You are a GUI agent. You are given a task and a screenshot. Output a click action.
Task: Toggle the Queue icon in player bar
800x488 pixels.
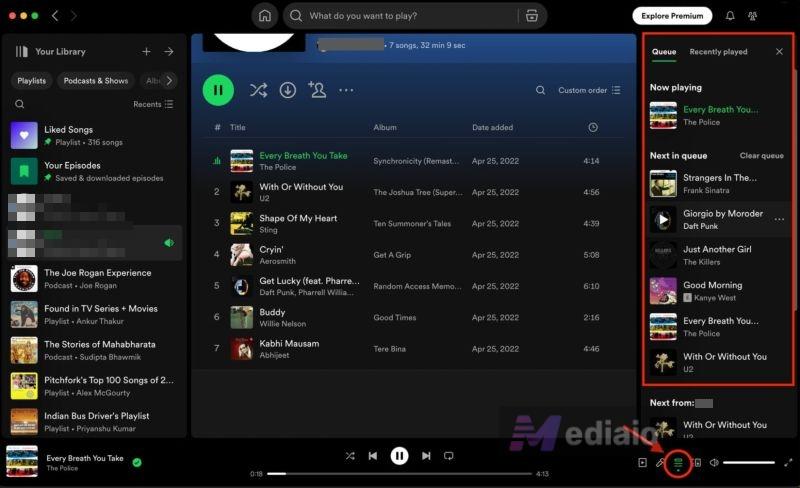678,462
